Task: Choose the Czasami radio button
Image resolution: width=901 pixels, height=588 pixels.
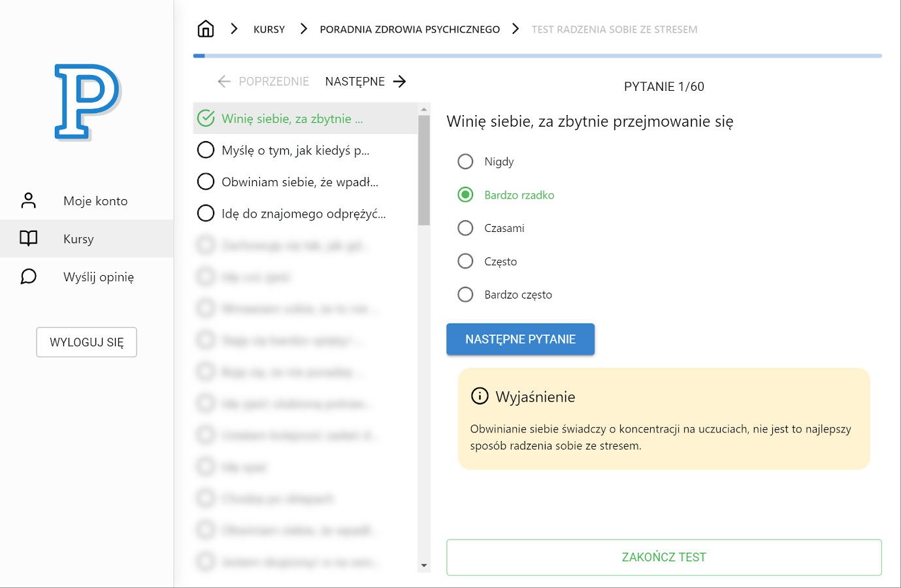Action: pos(465,228)
